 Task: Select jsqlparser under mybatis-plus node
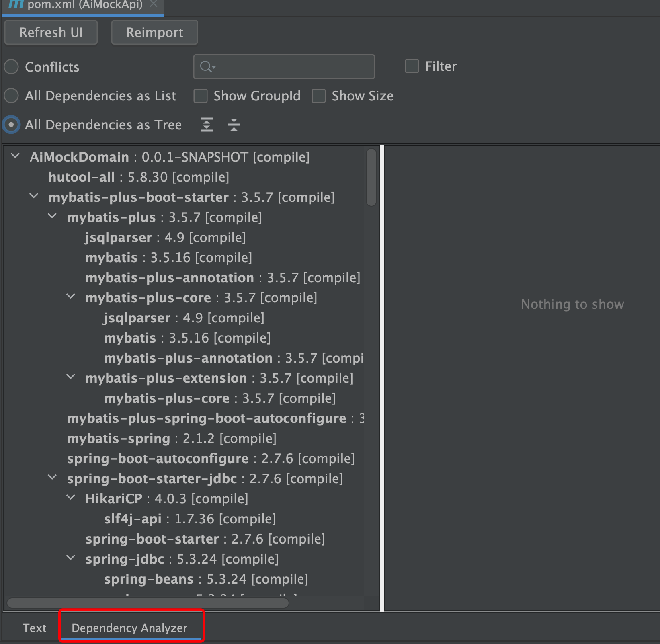click(165, 238)
